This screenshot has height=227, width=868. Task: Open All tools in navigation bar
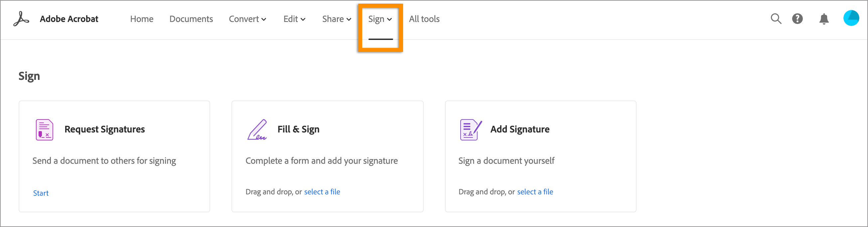[424, 19]
